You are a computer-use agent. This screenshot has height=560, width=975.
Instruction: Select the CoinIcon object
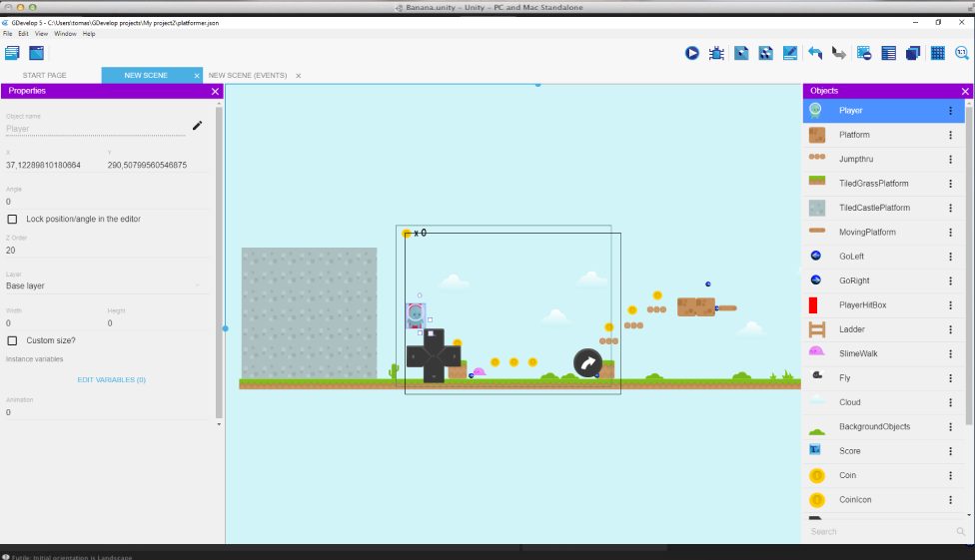pyautogui.click(x=883, y=500)
